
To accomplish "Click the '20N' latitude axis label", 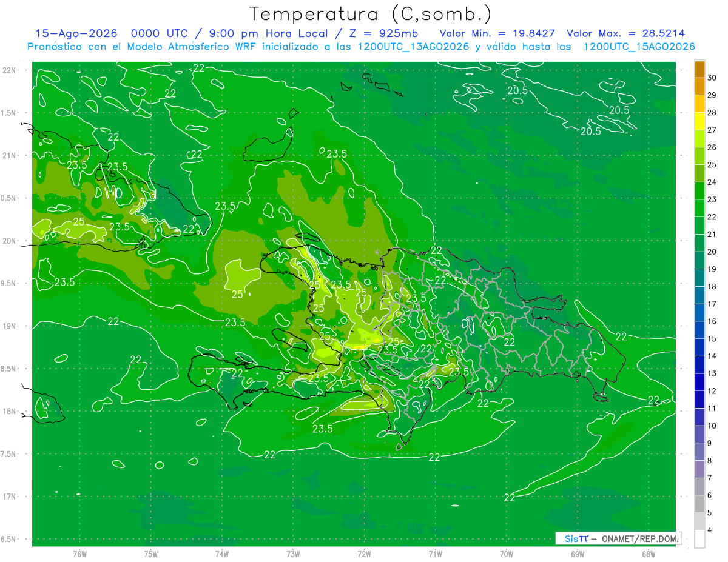I will [10, 241].
